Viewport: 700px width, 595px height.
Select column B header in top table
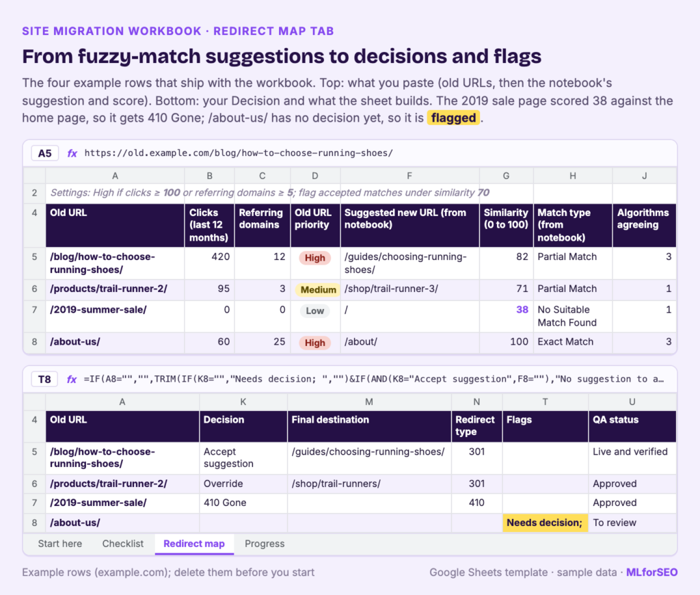pyautogui.click(x=209, y=176)
